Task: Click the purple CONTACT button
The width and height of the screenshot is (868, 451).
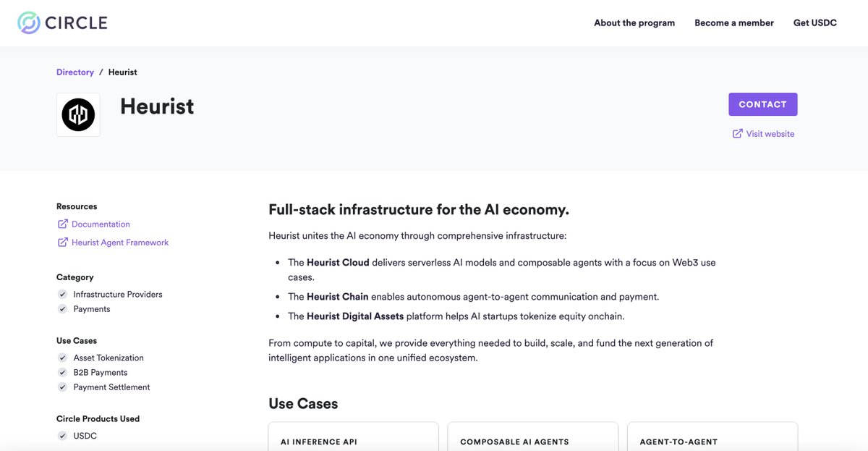Action: tap(763, 104)
